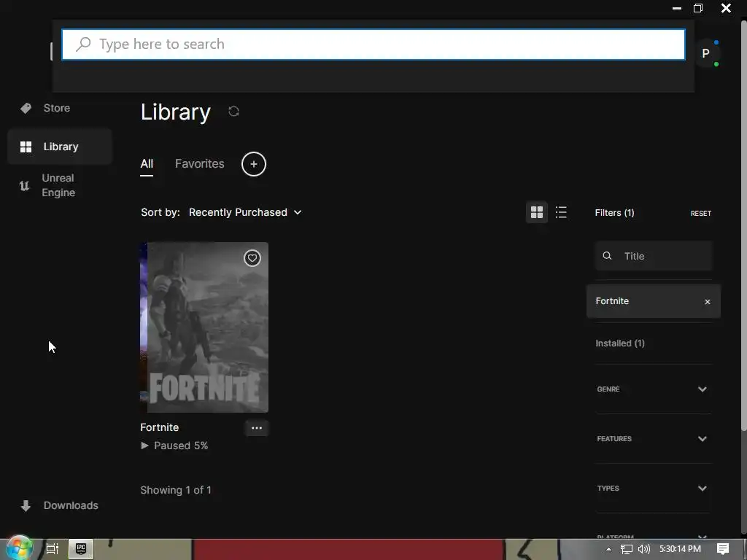Viewport: 747px width, 560px height.
Task: Open network status tray icon
Action: [627, 550]
